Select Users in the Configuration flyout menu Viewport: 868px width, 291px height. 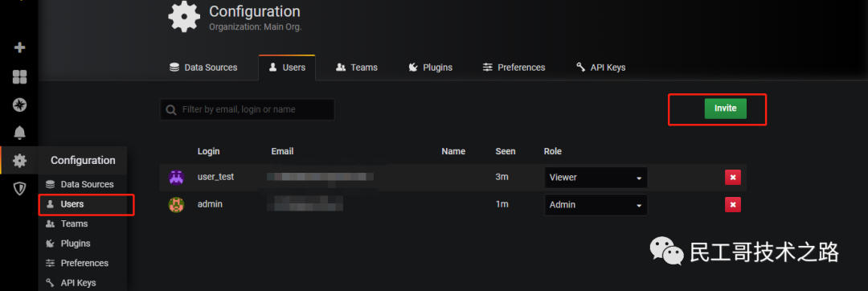tap(83, 204)
